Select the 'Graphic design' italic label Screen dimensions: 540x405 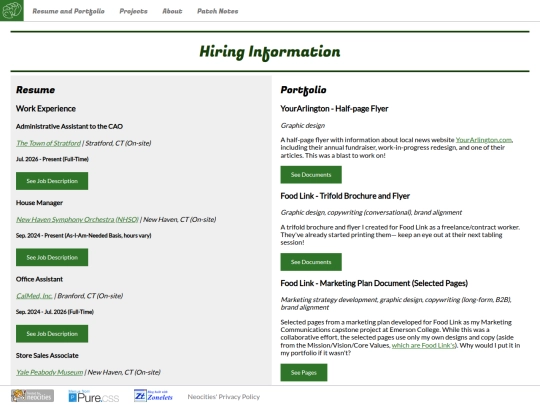[303, 125]
